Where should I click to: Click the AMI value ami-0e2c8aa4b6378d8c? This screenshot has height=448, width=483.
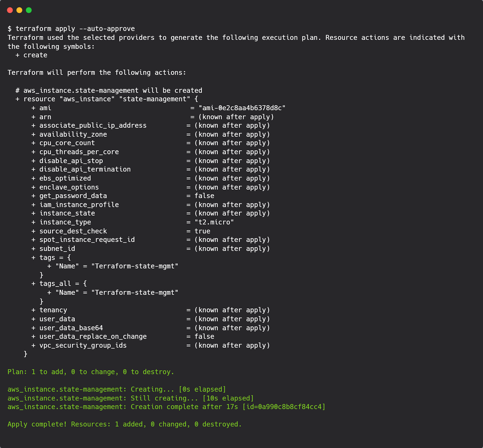242,108
